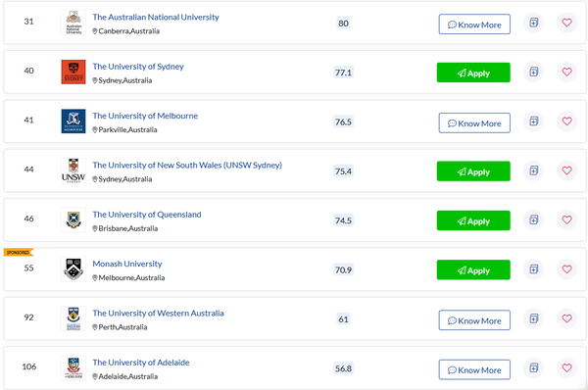The image size is (588, 390).
Task: Know More about University of Adelaide
Action: point(474,369)
